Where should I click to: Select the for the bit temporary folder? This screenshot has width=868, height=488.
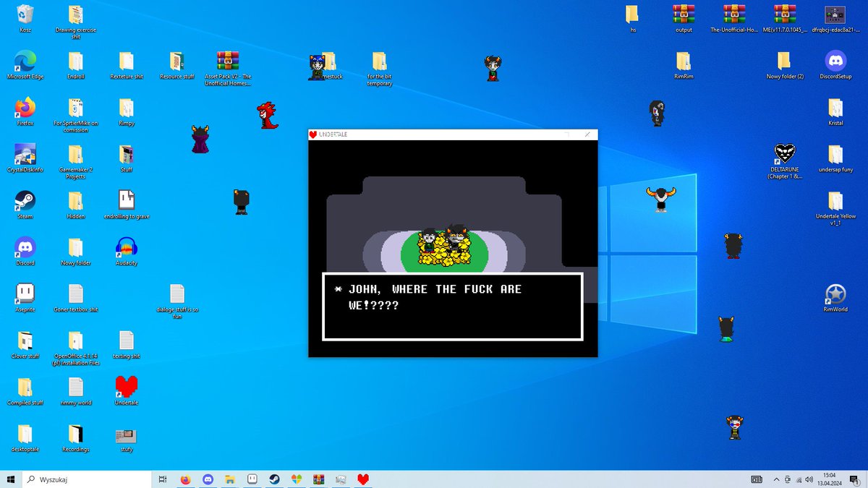pos(379,69)
